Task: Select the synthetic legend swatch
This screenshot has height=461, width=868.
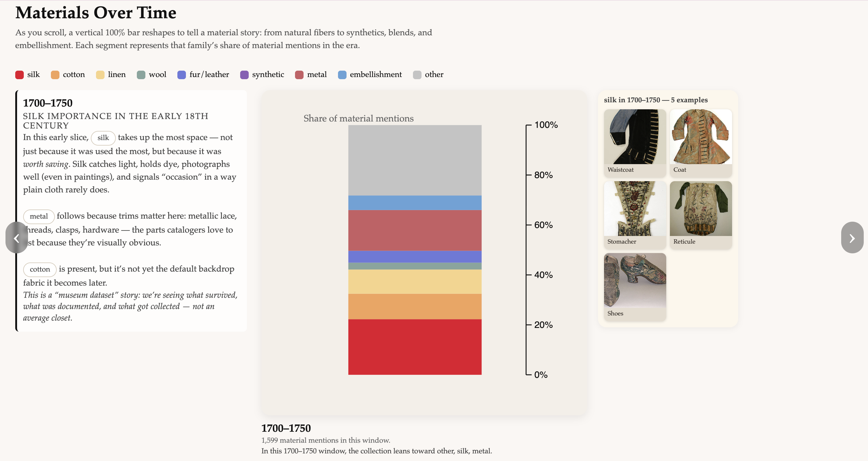Action: [244, 75]
